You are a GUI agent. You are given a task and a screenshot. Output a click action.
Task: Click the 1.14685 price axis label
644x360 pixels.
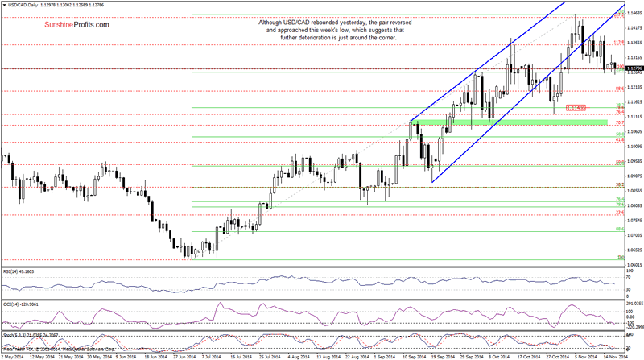(634, 13)
